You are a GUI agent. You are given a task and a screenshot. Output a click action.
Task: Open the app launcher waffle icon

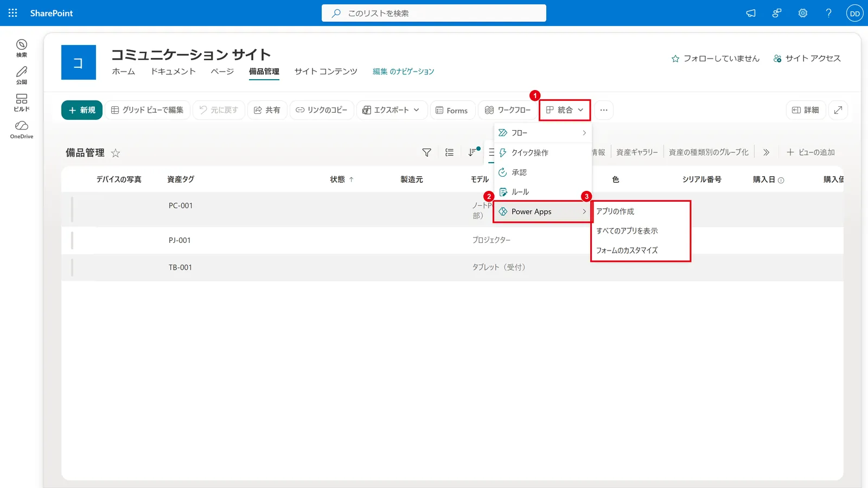pos(13,13)
